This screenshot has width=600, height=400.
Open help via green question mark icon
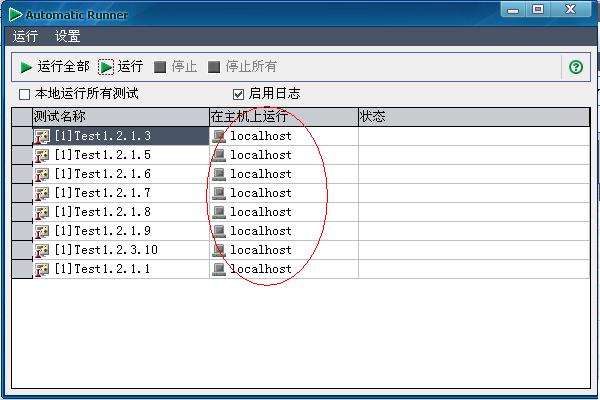[x=576, y=67]
